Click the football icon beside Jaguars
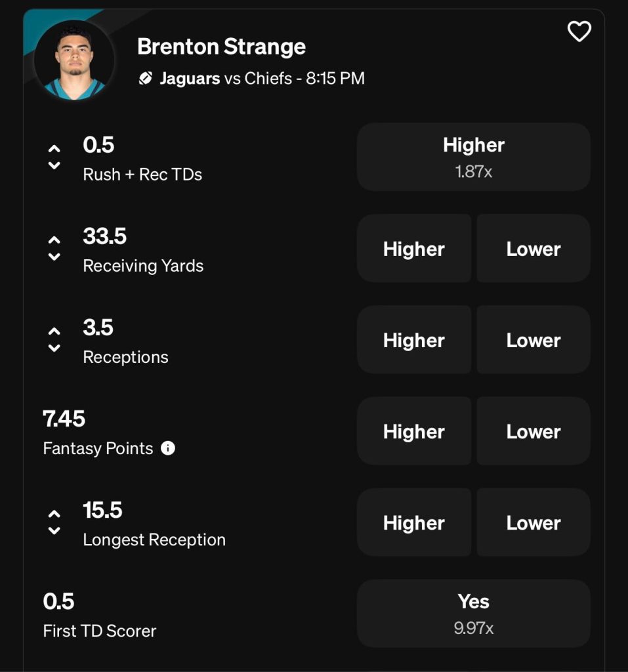This screenshot has width=628, height=672. [x=145, y=79]
